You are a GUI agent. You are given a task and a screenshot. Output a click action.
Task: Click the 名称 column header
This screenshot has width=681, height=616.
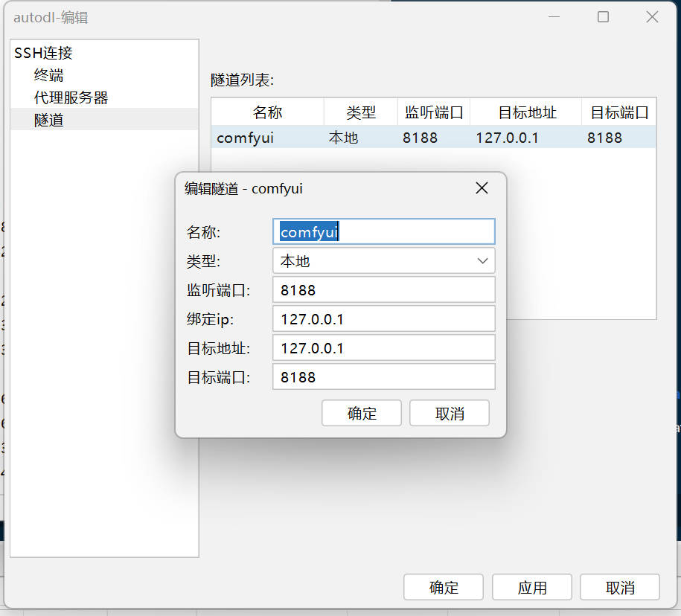pyautogui.click(x=267, y=112)
